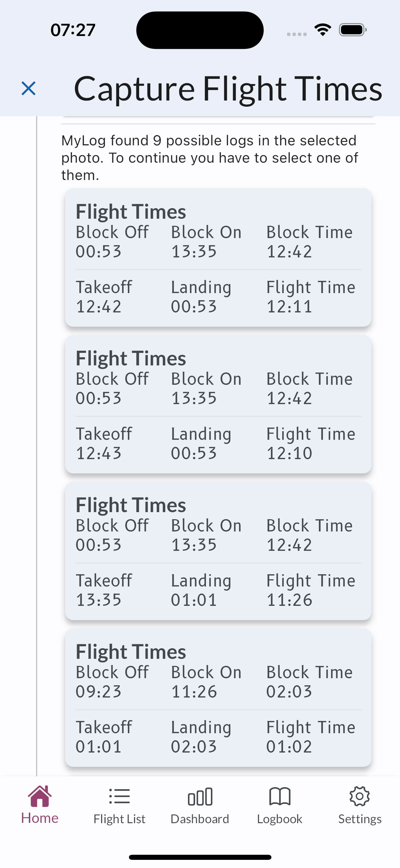
Task: Tap Landing 01:01 in third log card
Action: [194, 600]
